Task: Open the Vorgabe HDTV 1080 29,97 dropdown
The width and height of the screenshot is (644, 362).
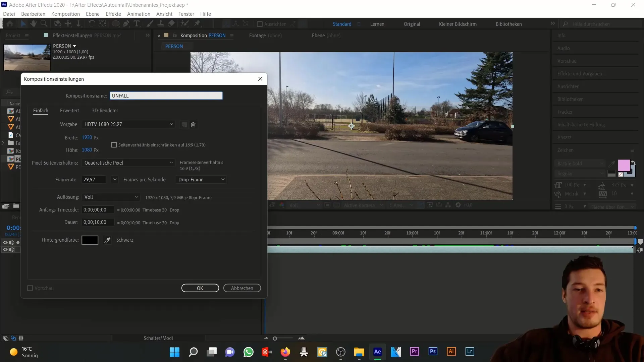Action: 128,124
